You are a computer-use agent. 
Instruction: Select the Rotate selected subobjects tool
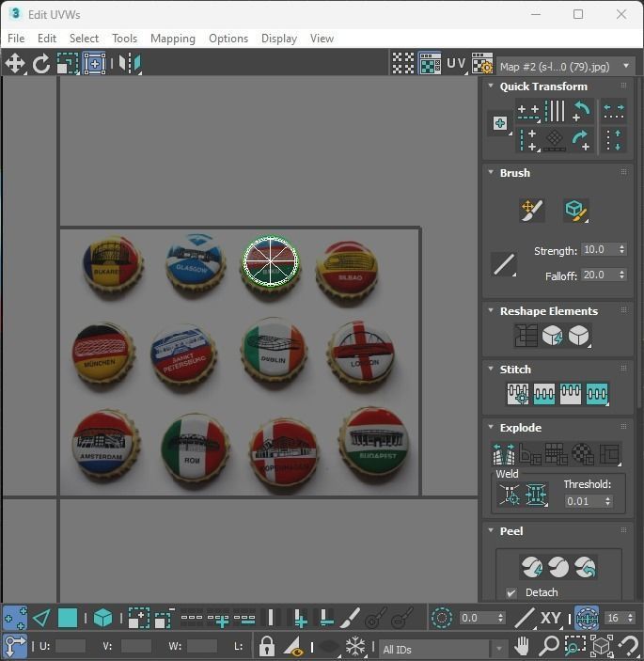(40, 64)
